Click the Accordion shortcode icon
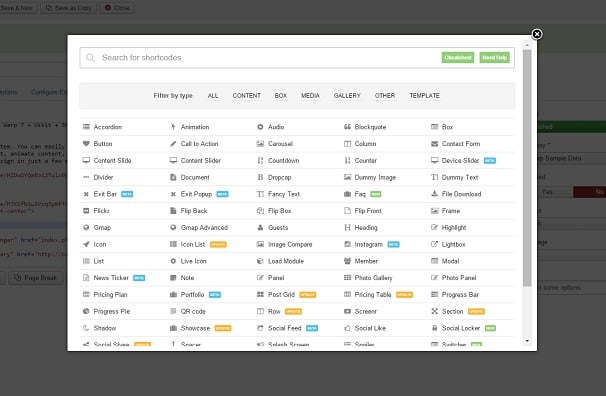The width and height of the screenshot is (606, 396). [86, 127]
